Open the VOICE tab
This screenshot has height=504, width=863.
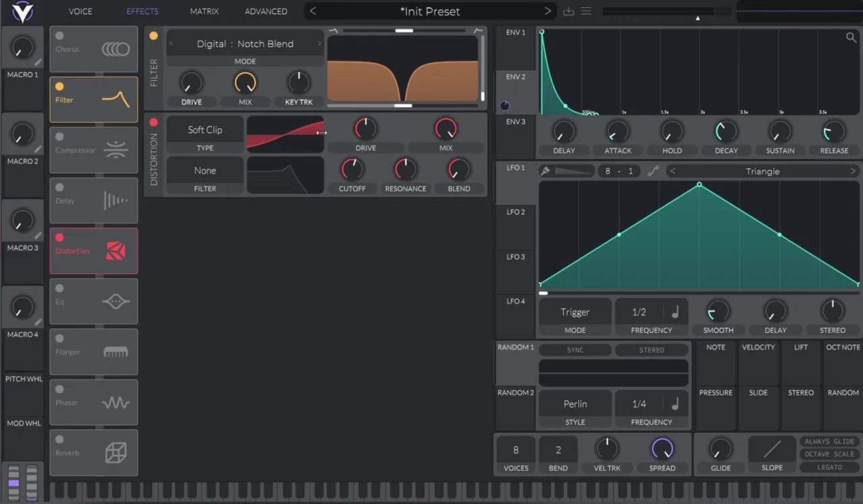(x=80, y=11)
